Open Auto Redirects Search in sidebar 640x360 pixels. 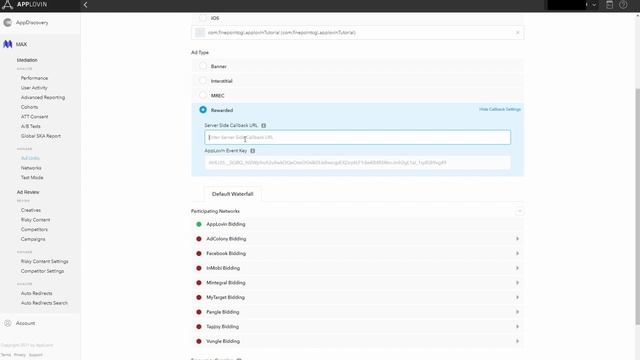44,303
